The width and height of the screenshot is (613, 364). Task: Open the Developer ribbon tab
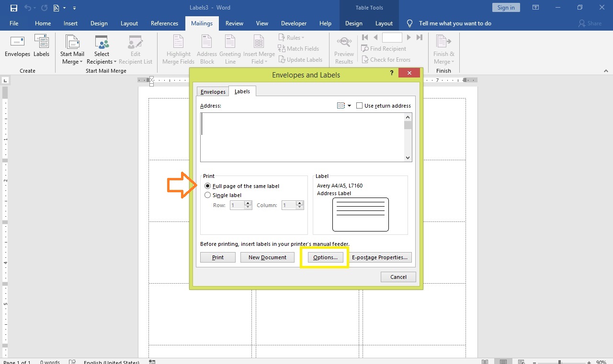(294, 23)
